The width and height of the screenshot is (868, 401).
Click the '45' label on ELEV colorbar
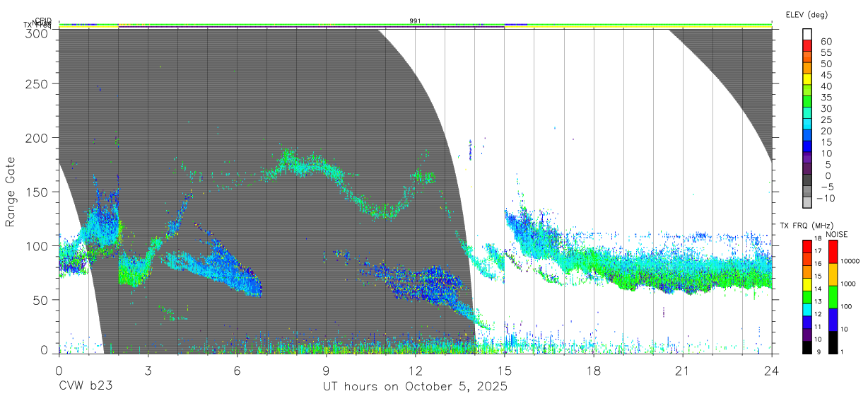coord(826,75)
